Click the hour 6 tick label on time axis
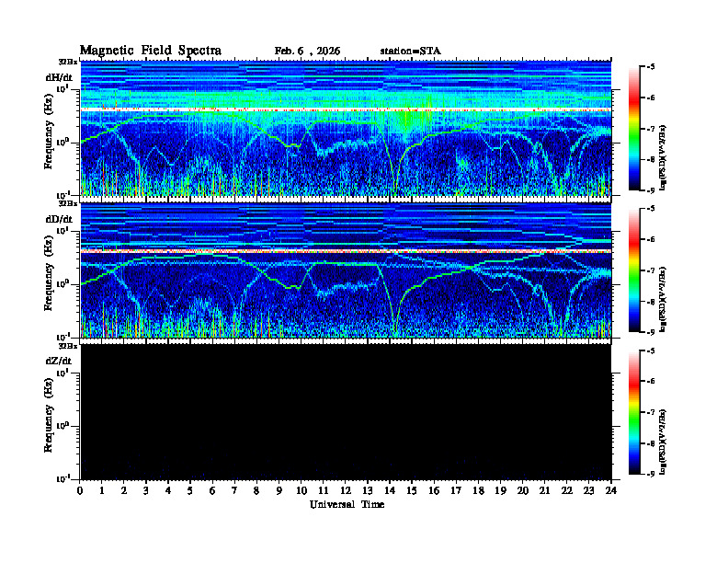Viewport: 728px width, 563px height. (212, 490)
